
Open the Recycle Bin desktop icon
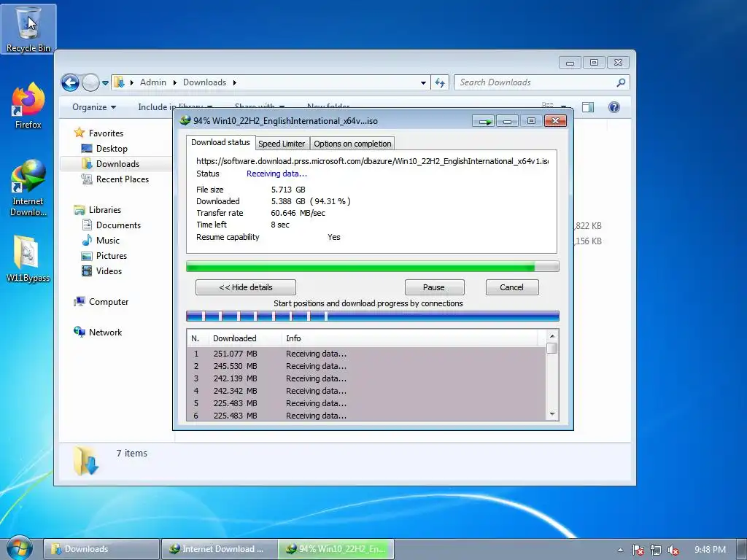pyautogui.click(x=28, y=28)
